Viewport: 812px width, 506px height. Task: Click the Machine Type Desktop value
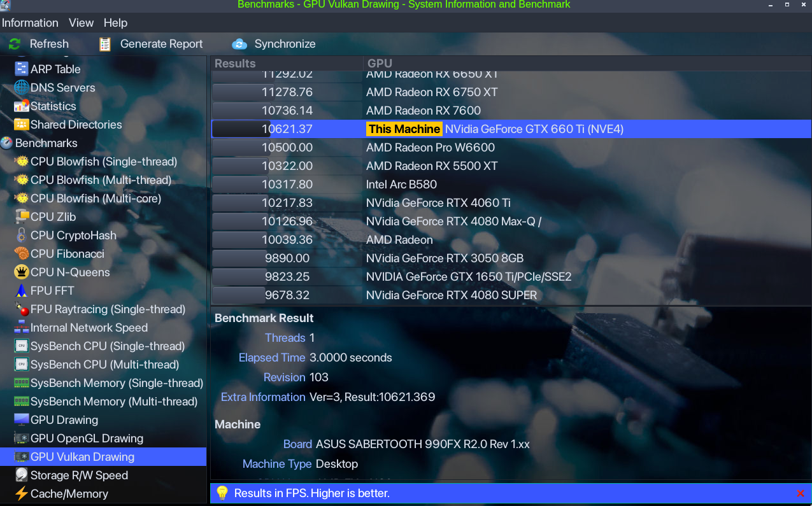click(x=337, y=463)
